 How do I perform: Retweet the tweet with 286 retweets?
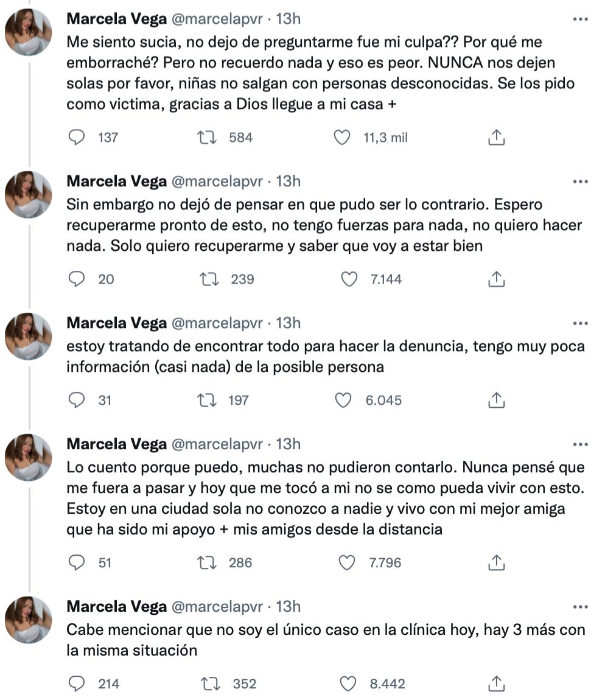coord(208,562)
